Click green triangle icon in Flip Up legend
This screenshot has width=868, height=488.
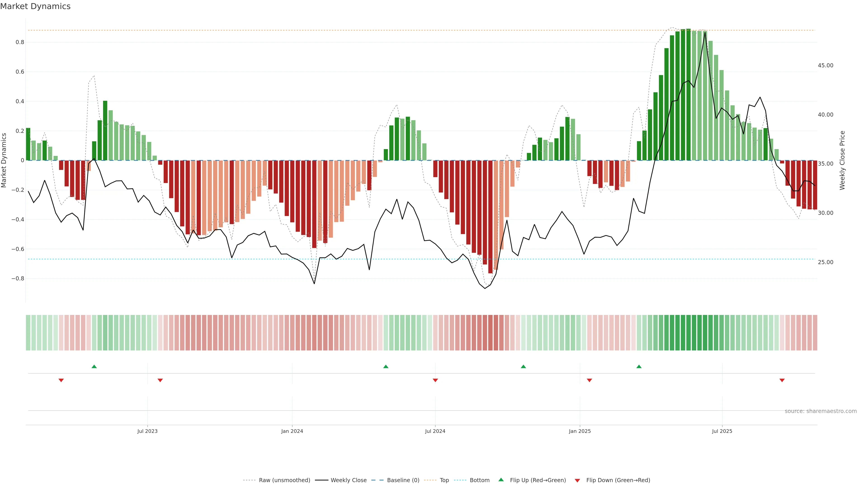(x=501, y=480)
